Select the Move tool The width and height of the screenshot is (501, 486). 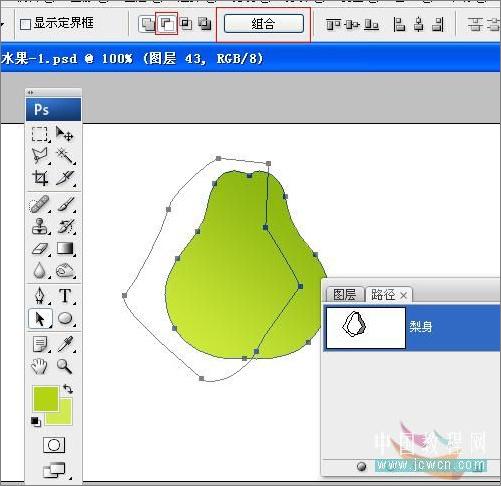coord(64,134)
